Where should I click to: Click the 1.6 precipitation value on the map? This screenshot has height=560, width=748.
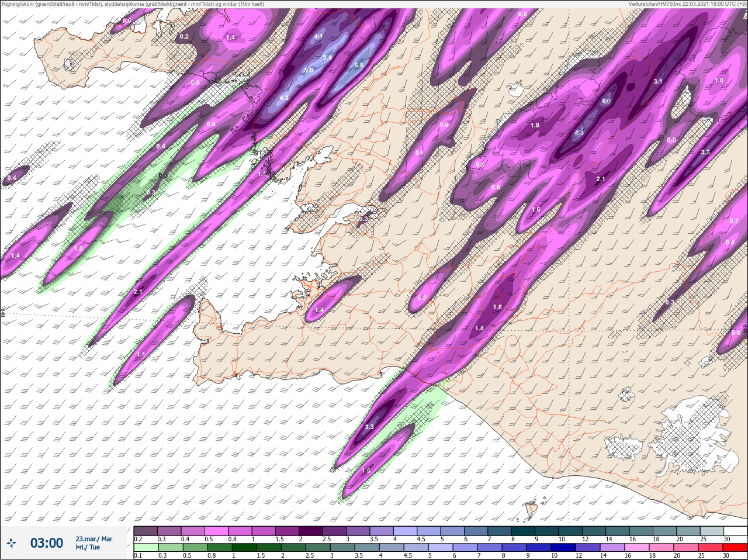pos(536,209)
